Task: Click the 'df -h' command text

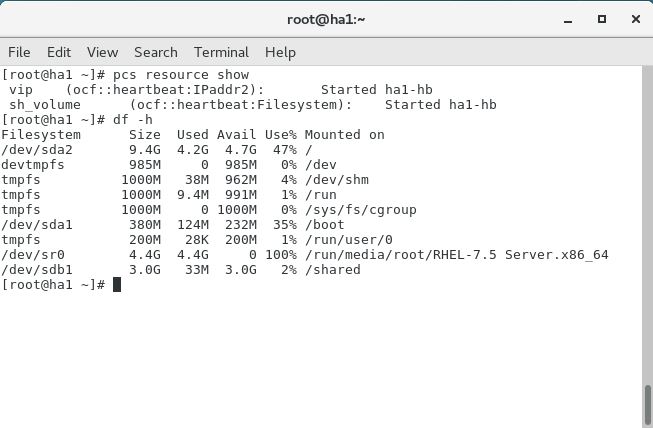Action: coord(133,120)
